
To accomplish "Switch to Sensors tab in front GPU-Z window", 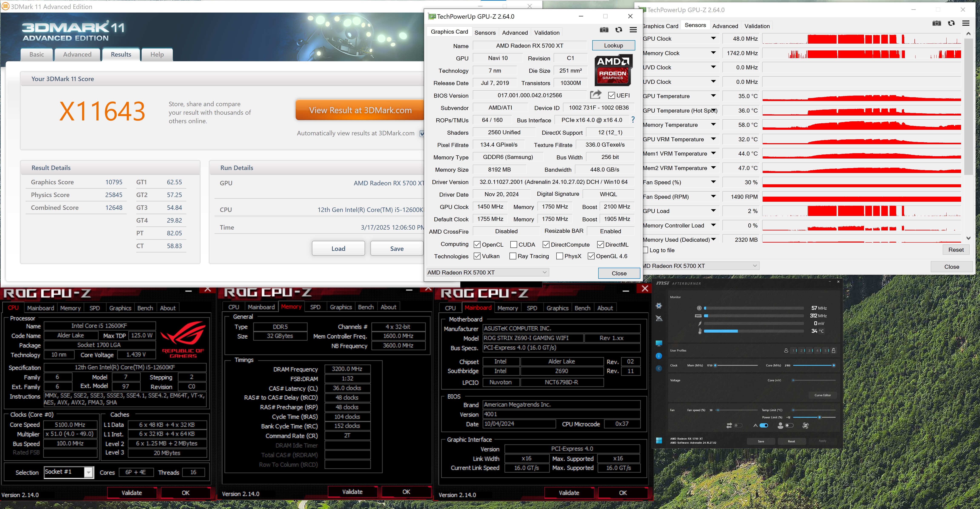I will click(x=485, y=33).
